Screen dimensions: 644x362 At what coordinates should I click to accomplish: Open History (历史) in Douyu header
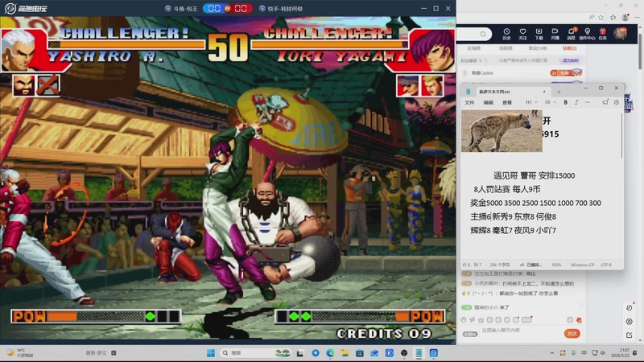click(x=506, y=34)
